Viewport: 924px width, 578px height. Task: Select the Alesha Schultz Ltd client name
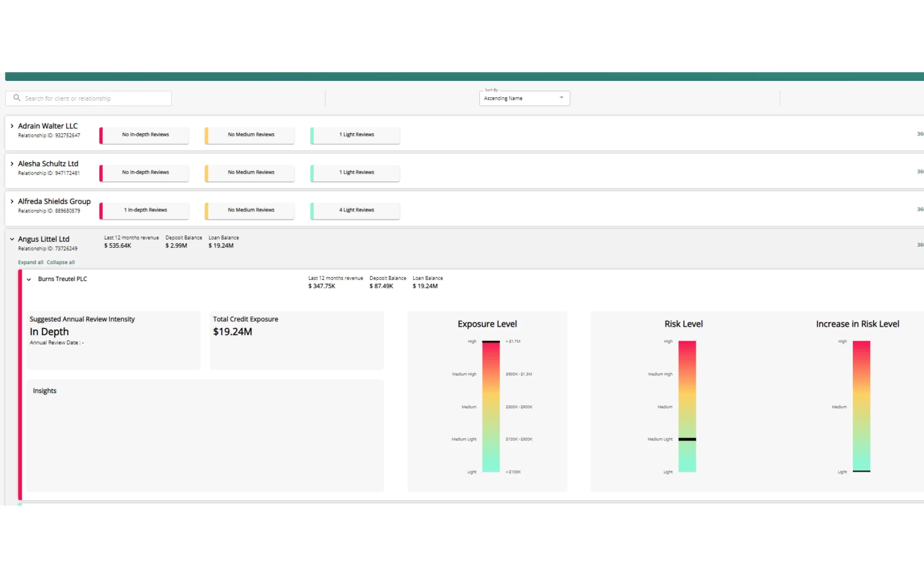coord(48,164)
